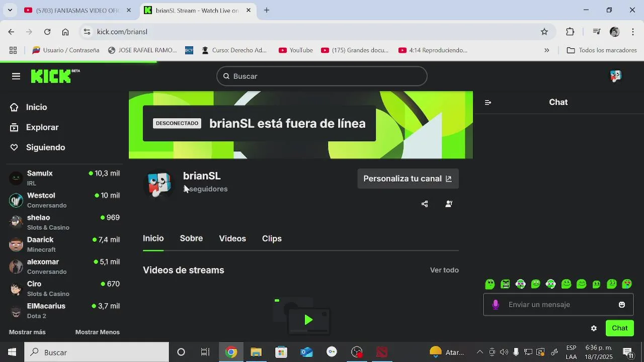Bookmark this page with the star icon

pos(544,32)
